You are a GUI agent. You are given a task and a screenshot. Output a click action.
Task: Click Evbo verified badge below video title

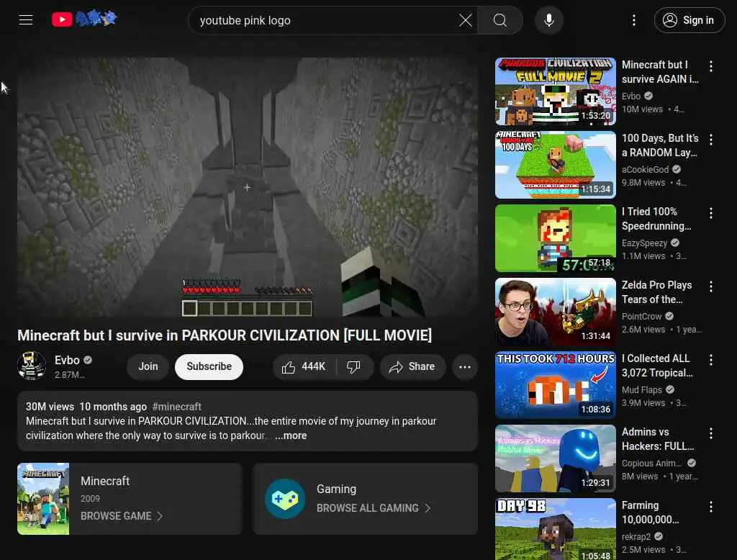point(88,360)
